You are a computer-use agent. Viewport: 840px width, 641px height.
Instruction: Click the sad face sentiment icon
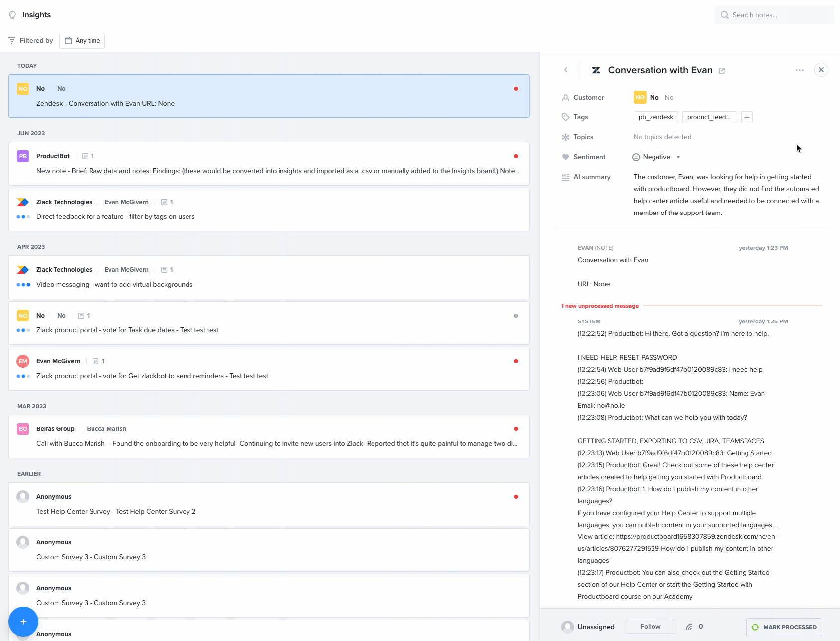(636, 157)
